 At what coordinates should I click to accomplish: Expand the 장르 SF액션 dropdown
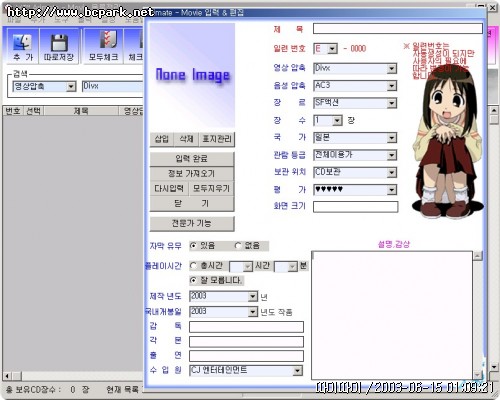pyautogui.click(x=392, y=103)
